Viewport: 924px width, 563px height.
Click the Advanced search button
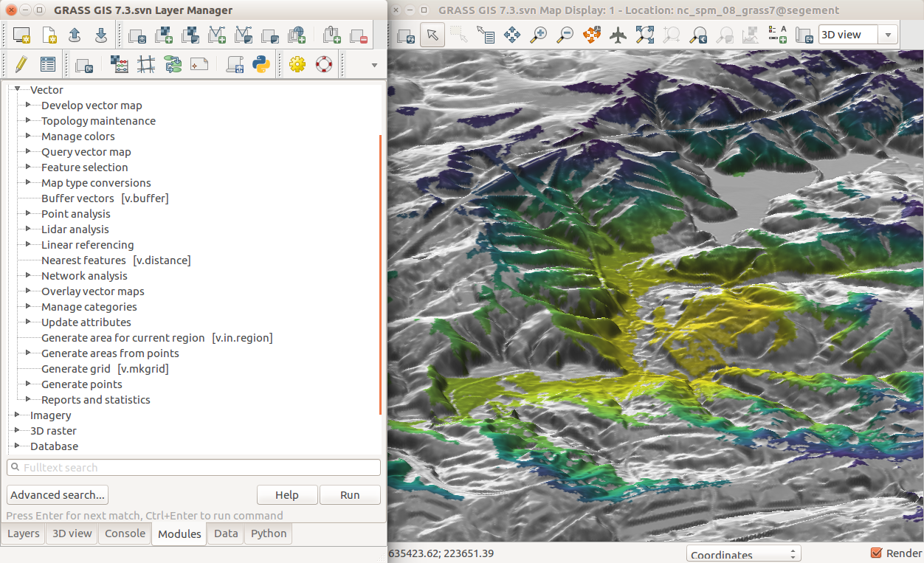click(x=58, y=494)
